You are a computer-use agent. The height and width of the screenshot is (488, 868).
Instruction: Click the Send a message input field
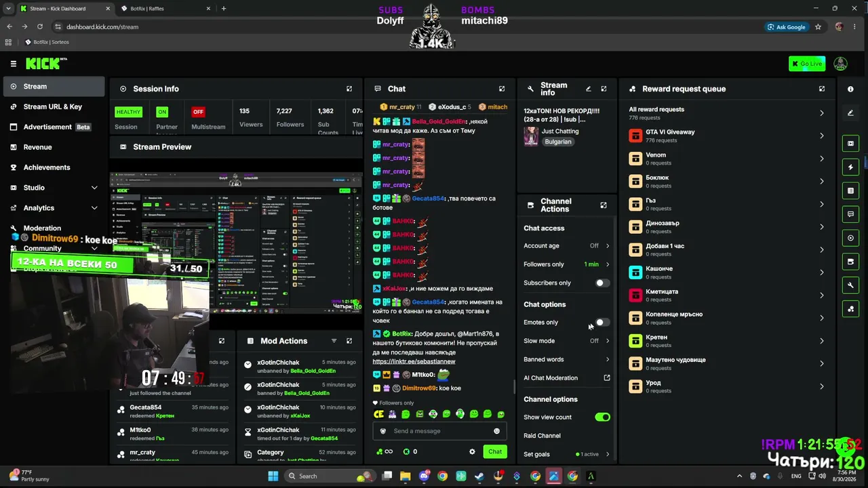(439, 431)
